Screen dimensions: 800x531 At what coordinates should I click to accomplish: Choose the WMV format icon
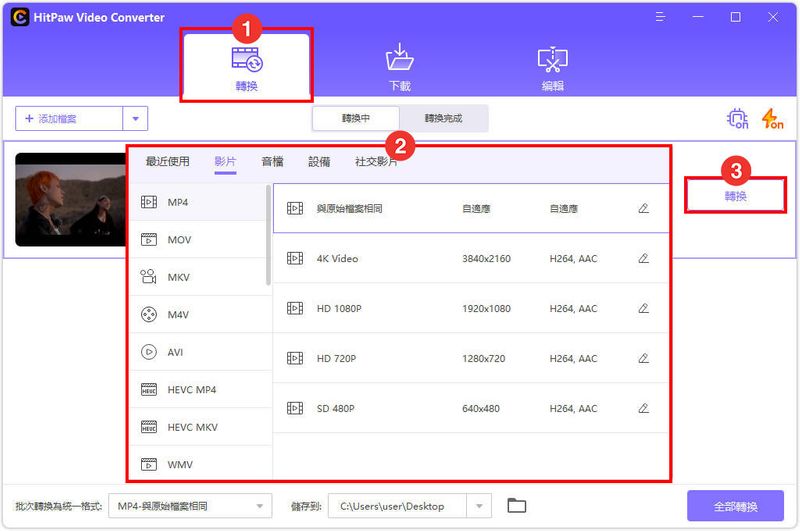point(148,465)
